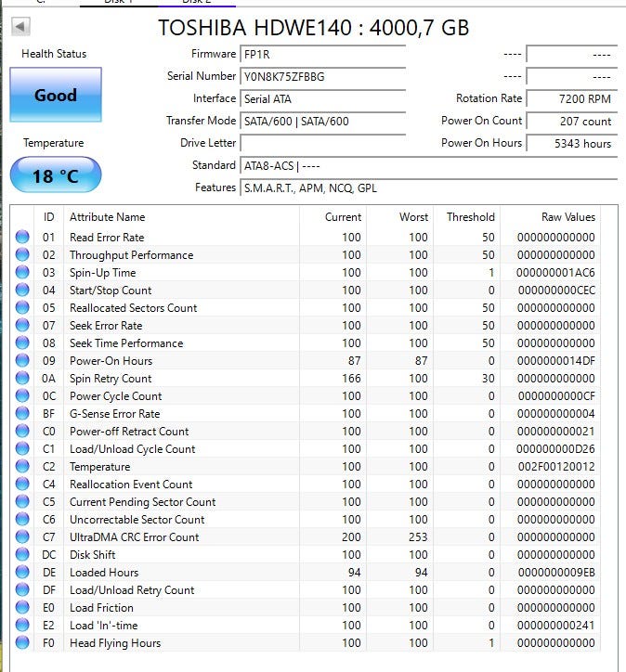Click the status icon for Disk Shift

tap(22, 554)
